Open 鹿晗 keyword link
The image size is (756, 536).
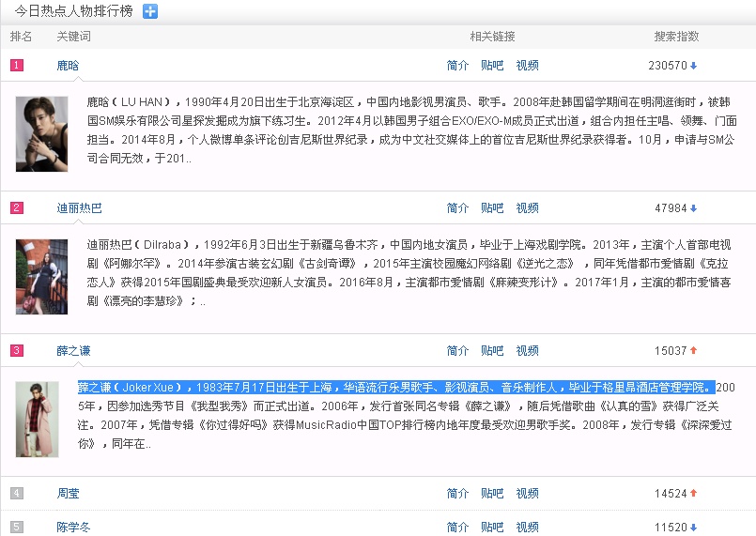point(68,66)
